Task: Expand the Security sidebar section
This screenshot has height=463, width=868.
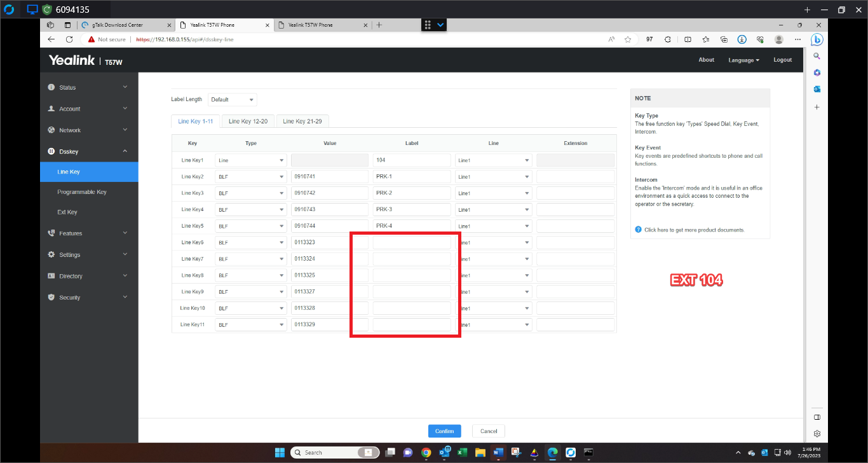Action: [x=89, y=297]
